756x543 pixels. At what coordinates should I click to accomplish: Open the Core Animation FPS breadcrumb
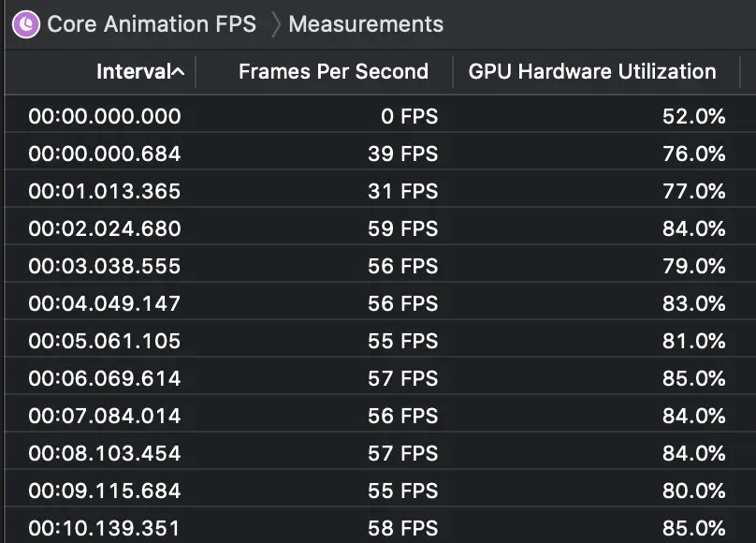(151, 24)
